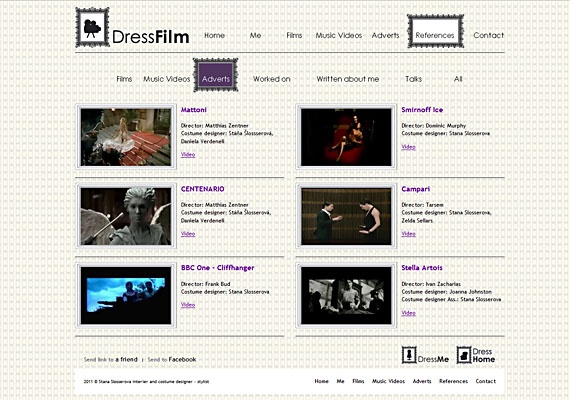
Task: Open Adverts in the footer navigation
Action: [422, 381]
